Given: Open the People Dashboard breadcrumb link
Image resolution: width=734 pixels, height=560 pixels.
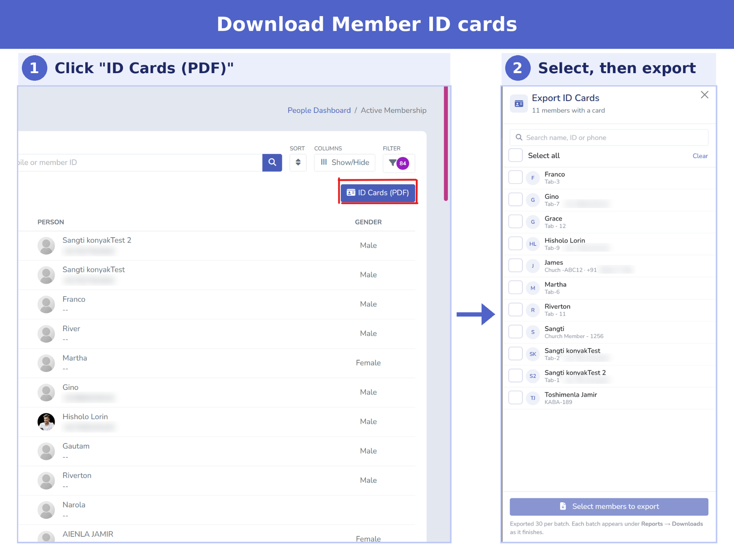Looking at the screenshot, I should pyautogui.click(x=319, y=110).
